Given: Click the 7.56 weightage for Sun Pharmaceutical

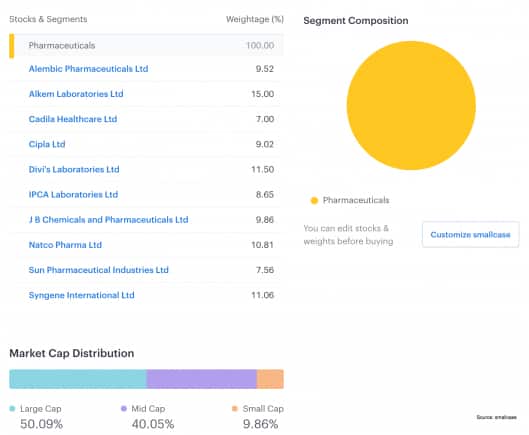Looking at the screenshot, I should tap(264, 270).
